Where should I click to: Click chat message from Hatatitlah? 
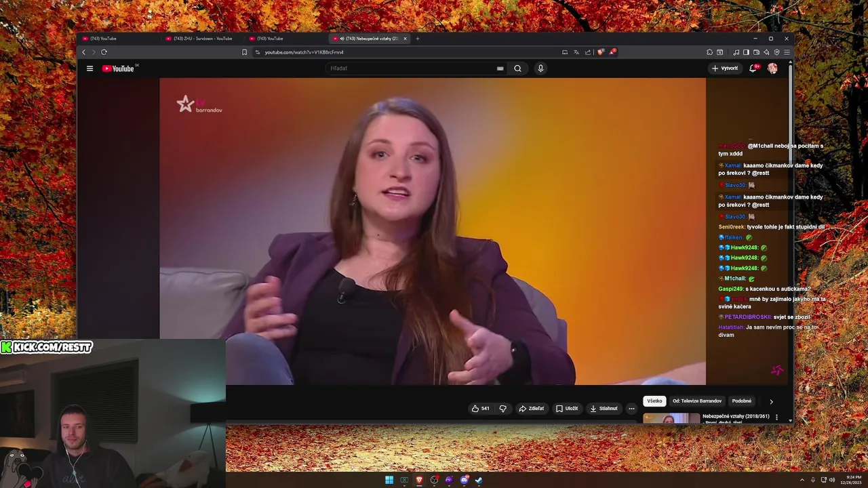coord(769,331)
